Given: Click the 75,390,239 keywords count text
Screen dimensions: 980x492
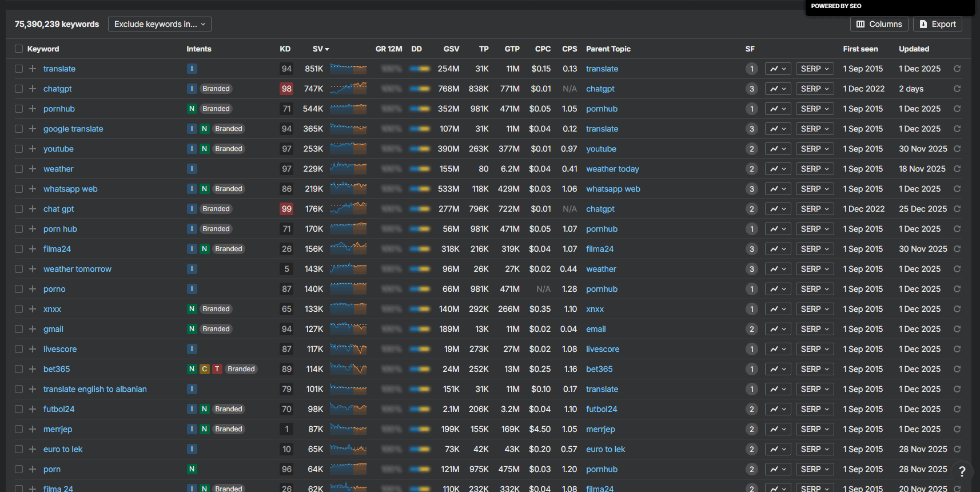Looking at the screenshot, I should click(57, 24).
